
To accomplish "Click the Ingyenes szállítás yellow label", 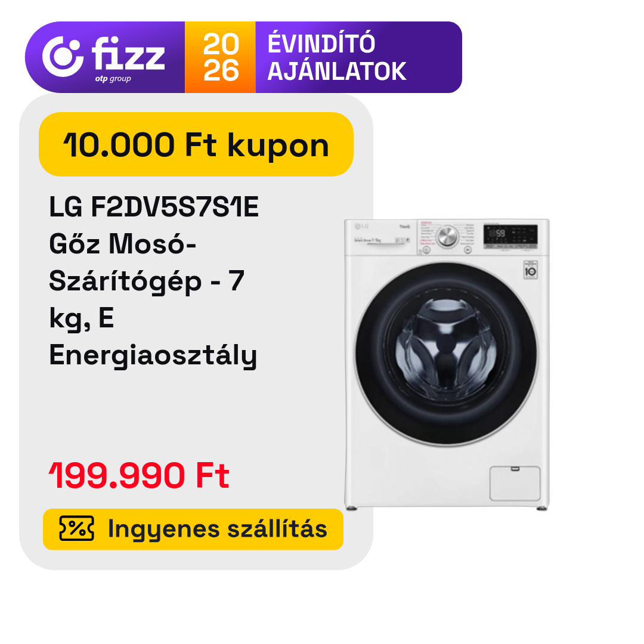I will click(x=193, y=529).
